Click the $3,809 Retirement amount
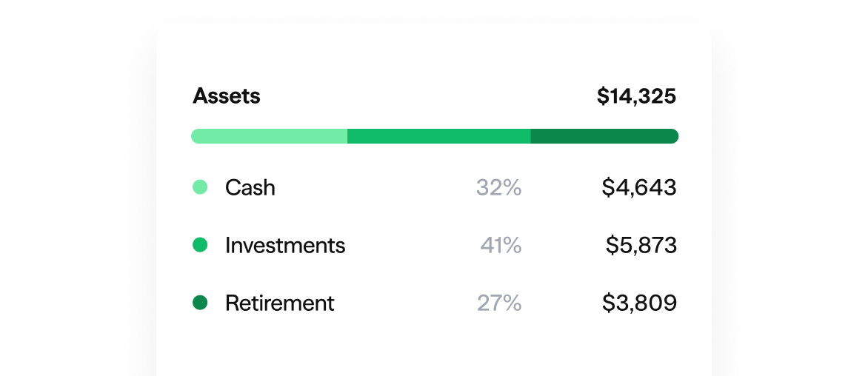This screenshot has height=376, width=868. coord(639,303)
